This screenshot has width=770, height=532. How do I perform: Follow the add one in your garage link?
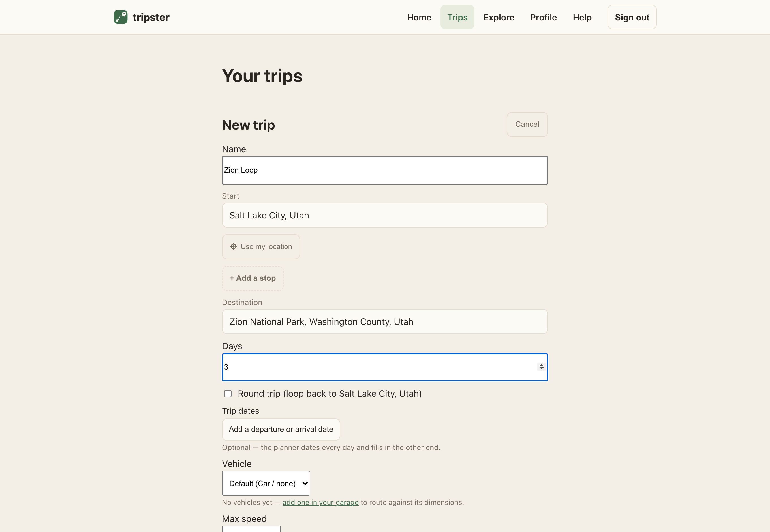click(320, 502)
